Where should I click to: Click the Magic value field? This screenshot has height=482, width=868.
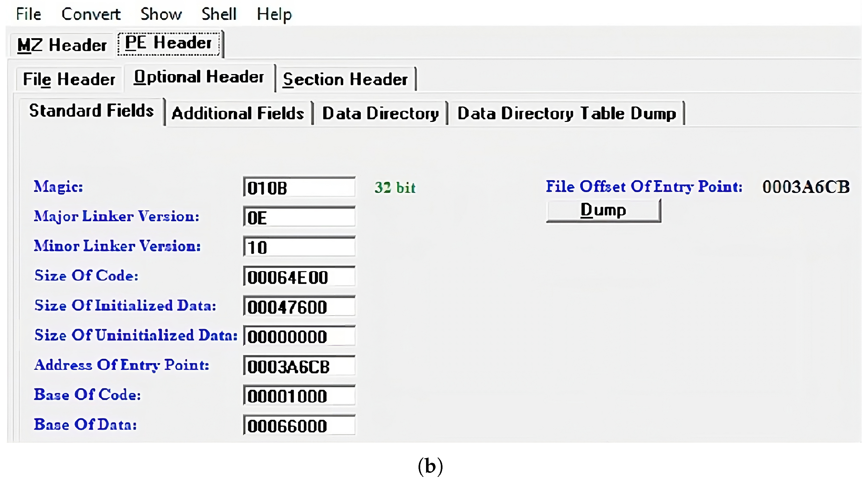(299, 187)
